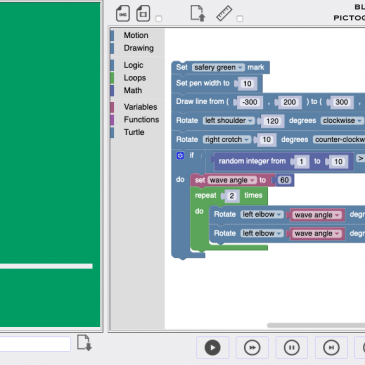Viewport: 365px width, 365px height.
Task: Open left elbow dropdown in first nested Rotate
Action: 262,214
